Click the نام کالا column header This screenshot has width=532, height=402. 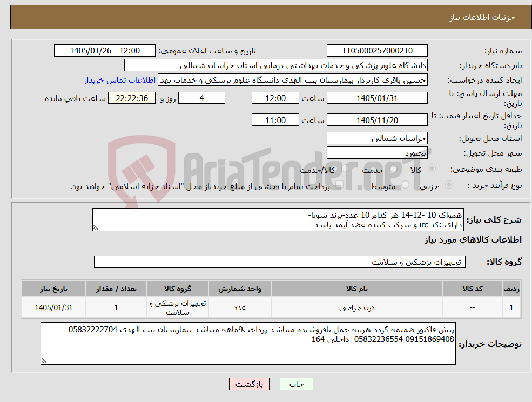[357, 289]
